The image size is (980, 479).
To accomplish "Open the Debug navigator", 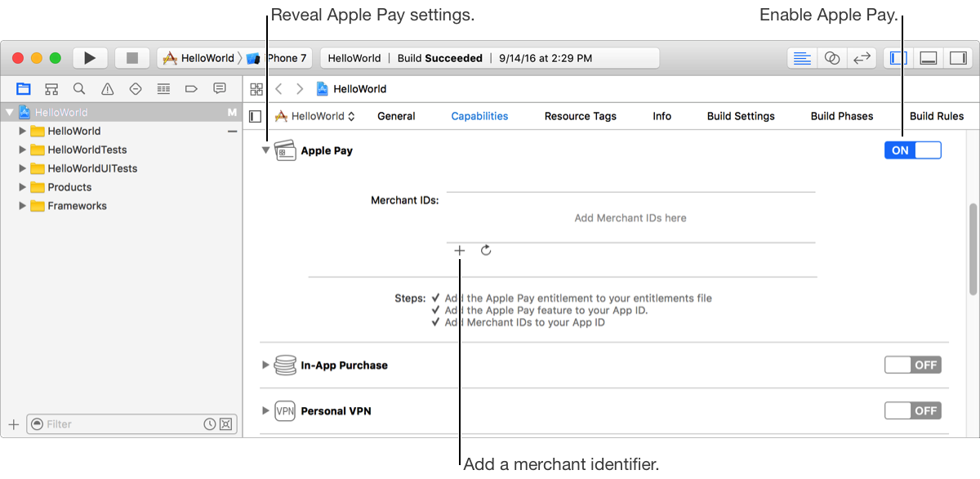I will tap(163, 88).
